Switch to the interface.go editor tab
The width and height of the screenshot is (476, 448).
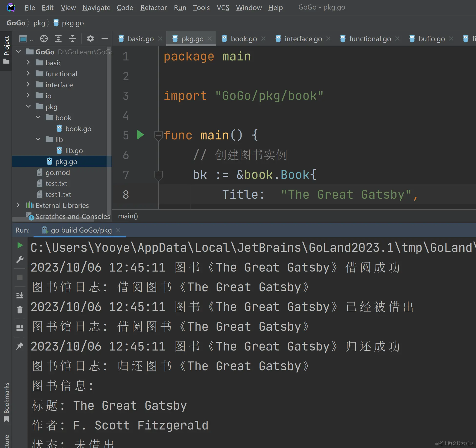click(x=303, y=39)
